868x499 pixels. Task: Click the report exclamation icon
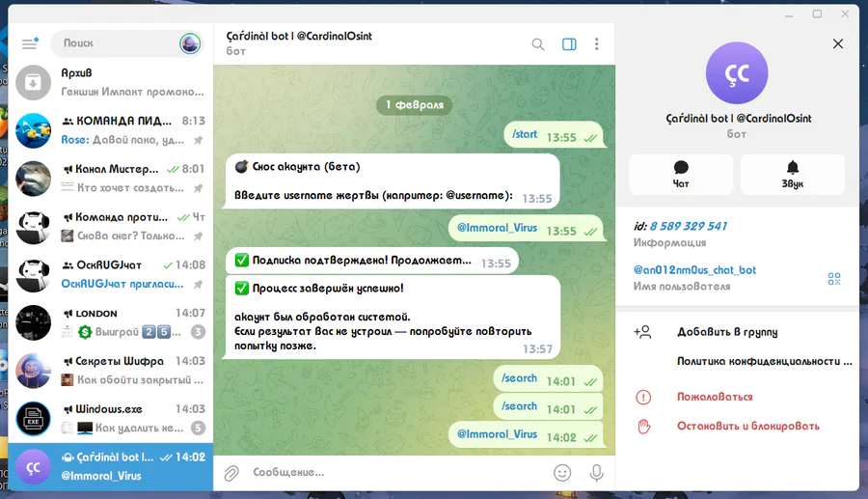[643, 397]
